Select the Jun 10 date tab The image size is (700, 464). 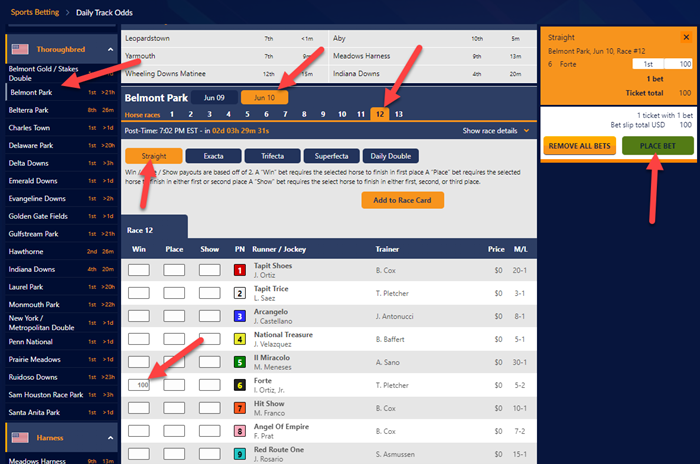click(264, 97)
